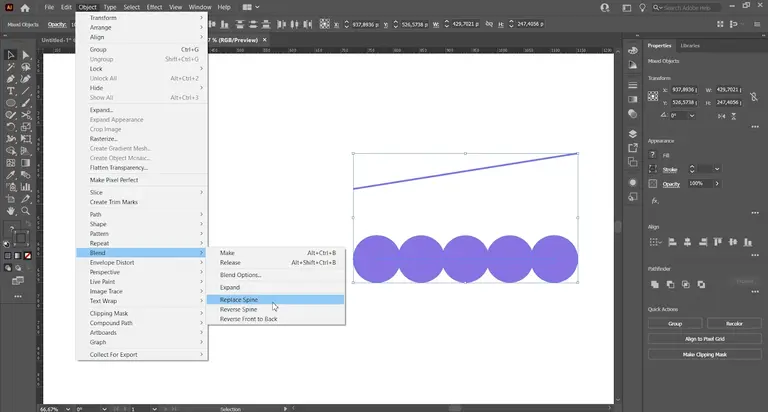
Task: Toggle the None fill color mode
Action: (28, 256)
